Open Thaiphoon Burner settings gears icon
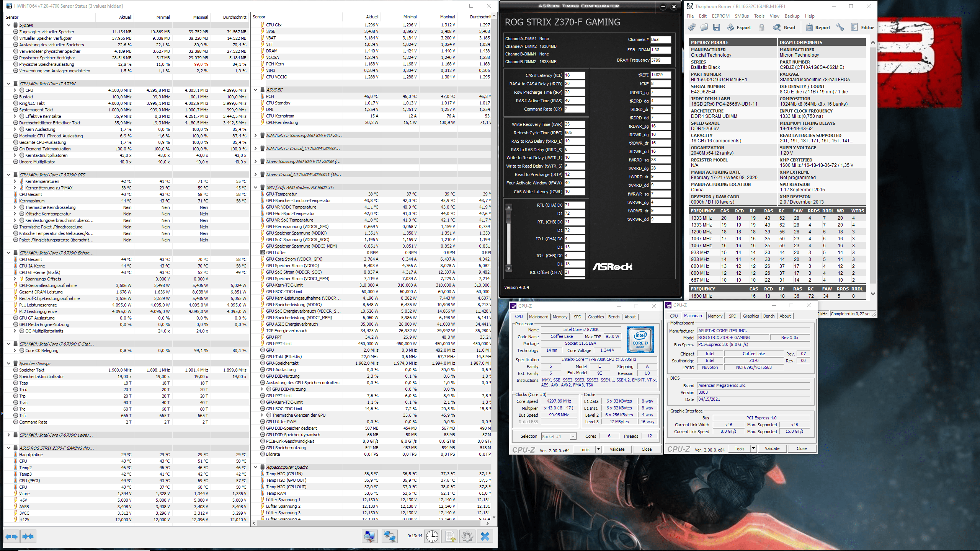This screenshot has height=551, width=980. click(x=692, y=28)
